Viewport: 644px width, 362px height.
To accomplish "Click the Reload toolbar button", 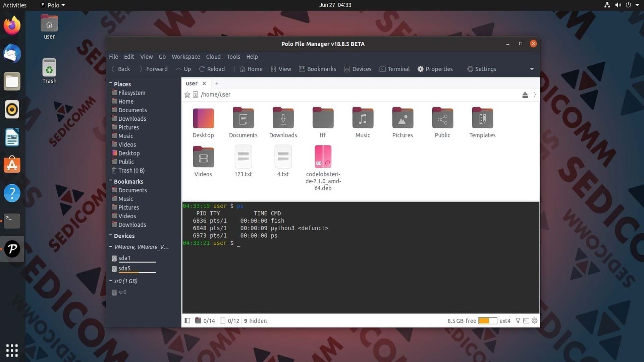I will pos(212,69).
